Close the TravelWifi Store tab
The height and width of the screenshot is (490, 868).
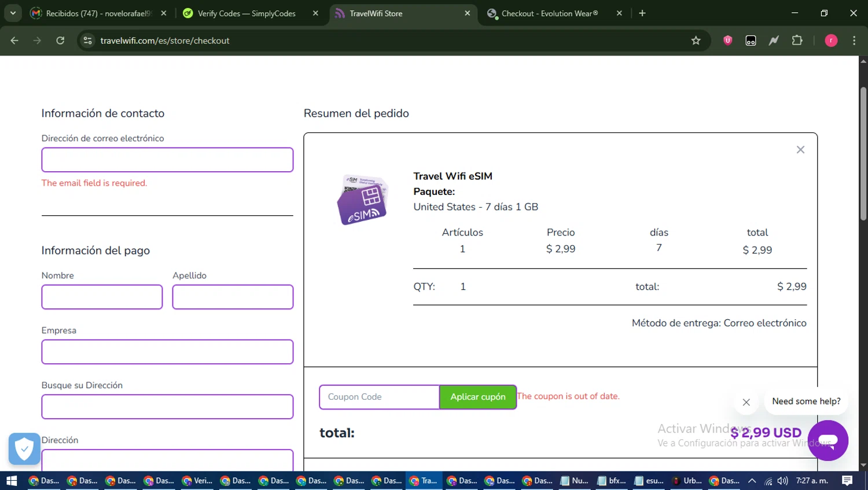[468, 13]
